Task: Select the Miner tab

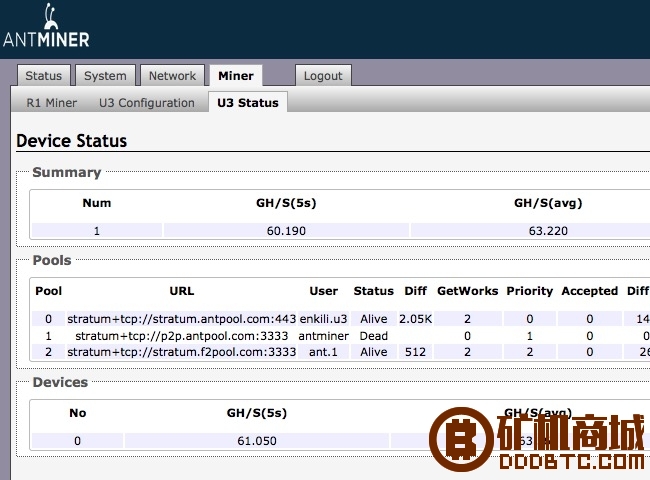Action: (x=236, y=76)
